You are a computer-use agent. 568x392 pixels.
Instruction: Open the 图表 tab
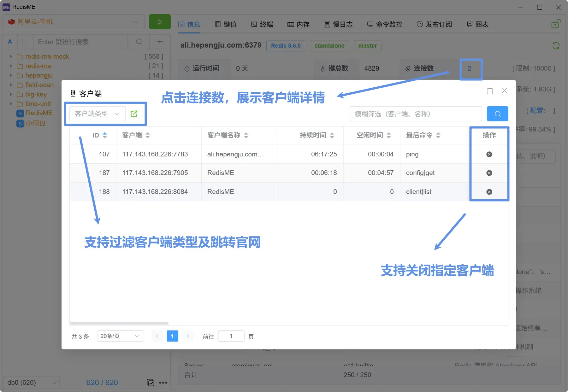point(477,24)
